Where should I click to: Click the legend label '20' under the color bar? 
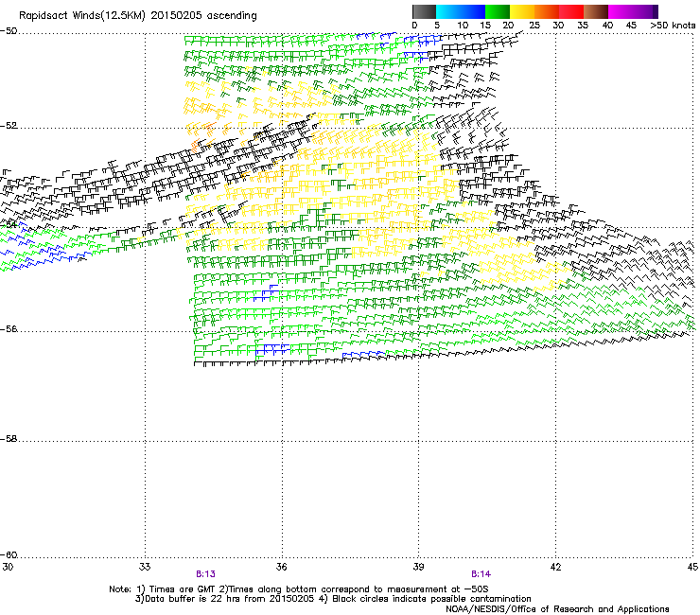pos(509,26)
